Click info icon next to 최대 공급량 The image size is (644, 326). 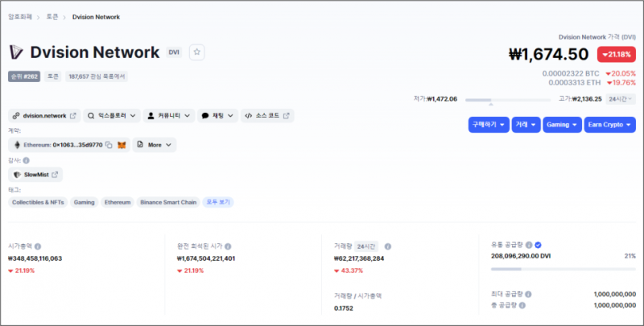[x=526, y=295]
